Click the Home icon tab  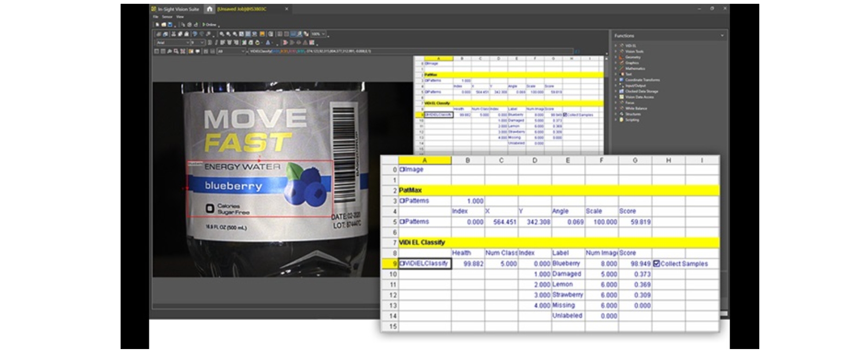click(x=209, y=9)
